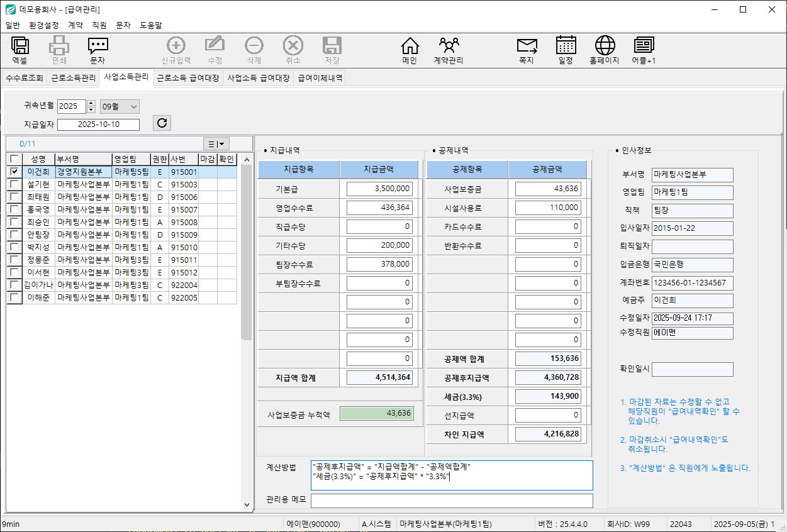
Task: Click the green 사업보증금 누적액 field
Action: point(376,414)
